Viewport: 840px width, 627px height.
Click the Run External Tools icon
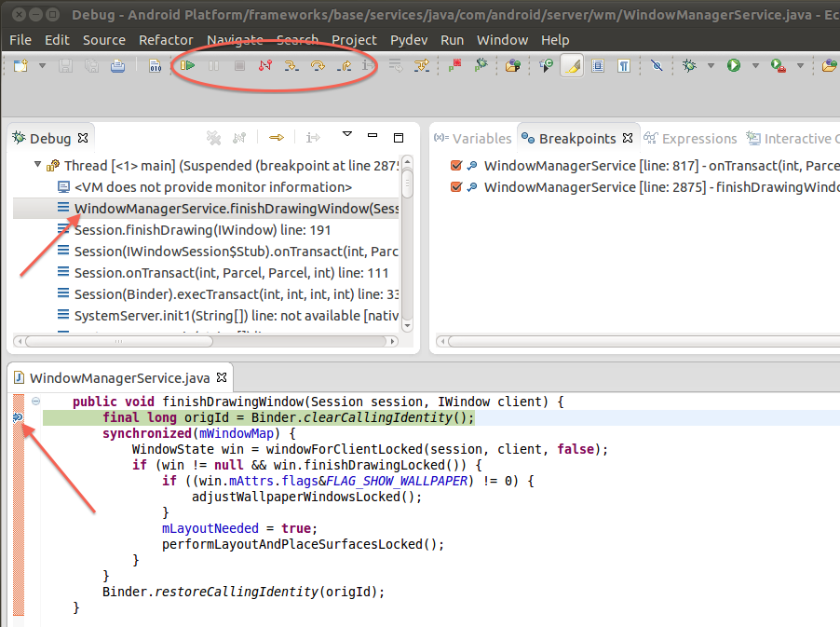pos(779,65)
